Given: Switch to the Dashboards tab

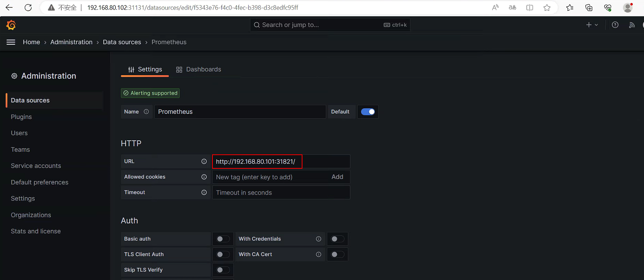Looking at the screenshot, I should (x=198, y=69).
